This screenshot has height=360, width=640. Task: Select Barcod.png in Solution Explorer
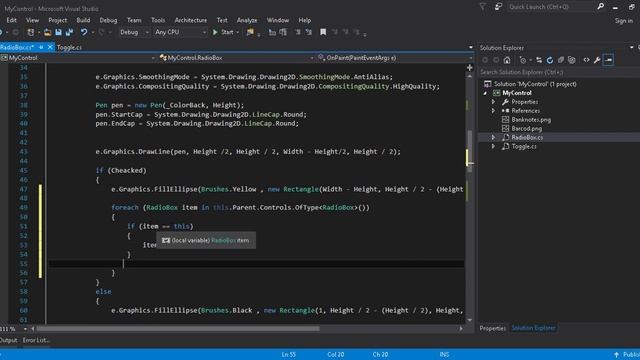pos(527,129)
